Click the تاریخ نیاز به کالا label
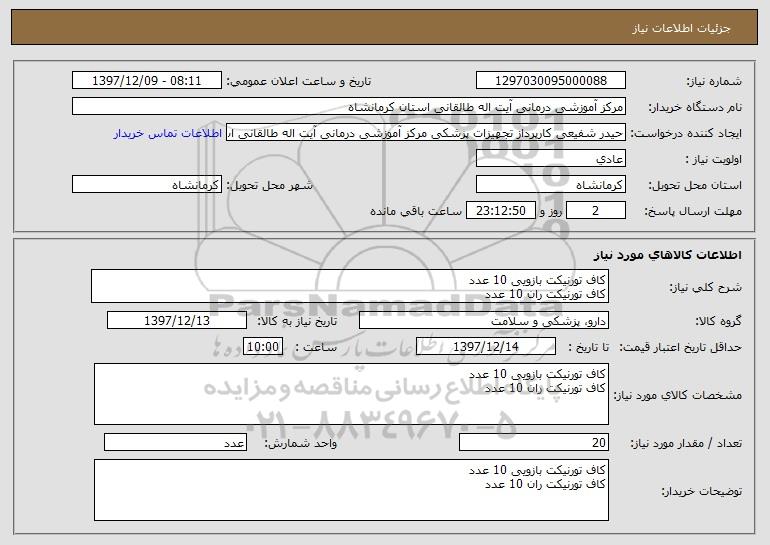 click(297, 321)
